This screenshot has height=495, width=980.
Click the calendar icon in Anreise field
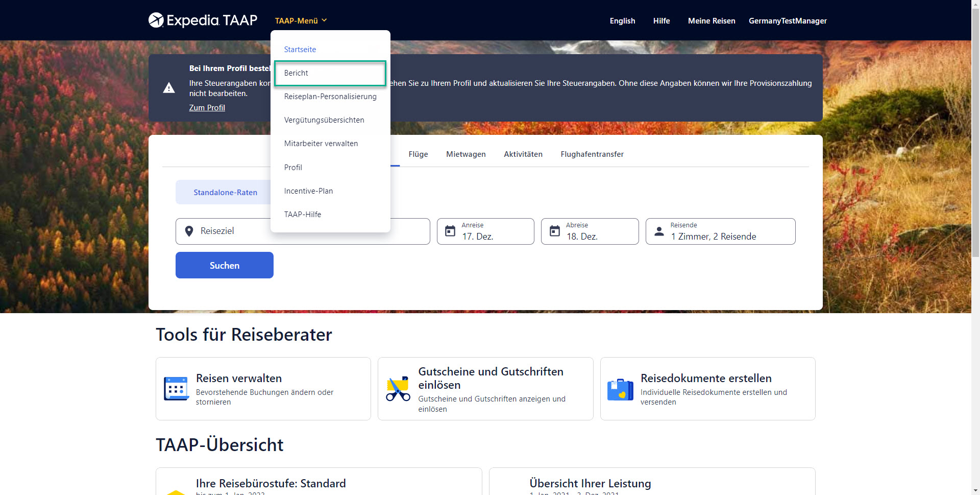coord(450,231)
